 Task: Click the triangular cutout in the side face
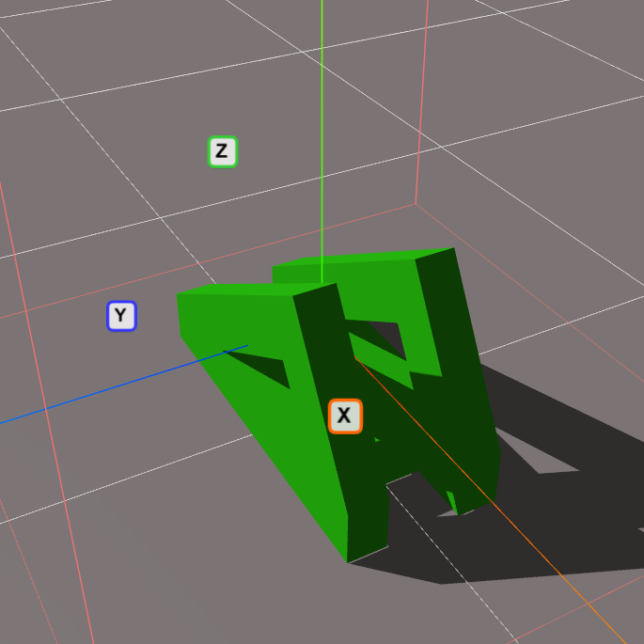tap(268, 369)
